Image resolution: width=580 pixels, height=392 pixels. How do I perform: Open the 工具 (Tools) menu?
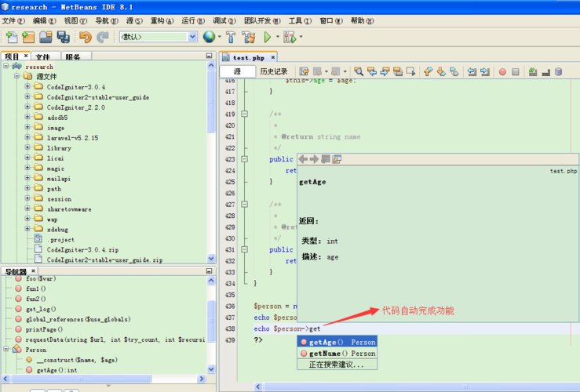pyautogui.click(x=301, y=20)
